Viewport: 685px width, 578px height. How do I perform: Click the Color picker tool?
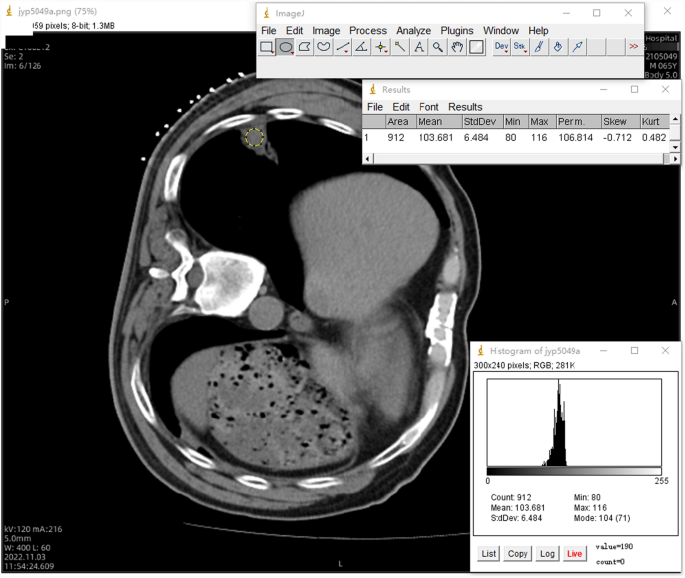click(476, 47)
